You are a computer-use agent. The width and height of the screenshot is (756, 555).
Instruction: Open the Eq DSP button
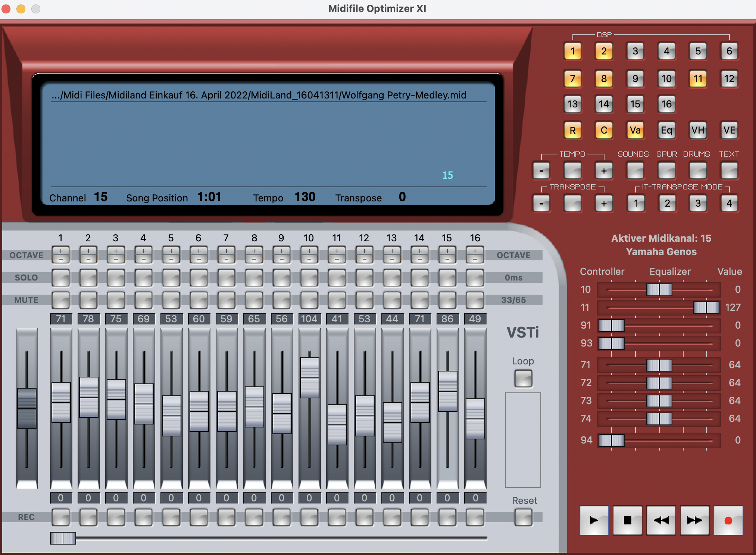tap(666, 130)
